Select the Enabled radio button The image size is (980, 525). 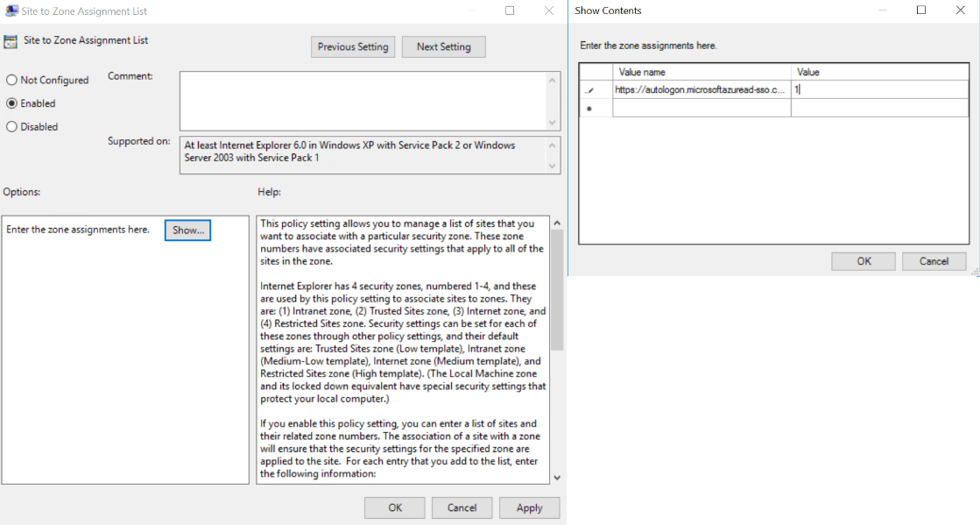coord(10,103)
